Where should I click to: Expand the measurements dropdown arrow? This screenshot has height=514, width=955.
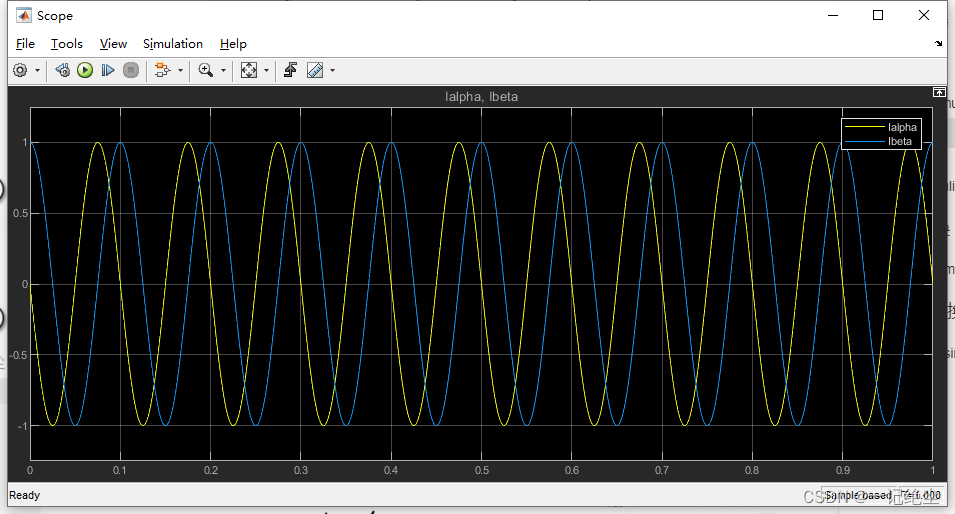(333, 71)
